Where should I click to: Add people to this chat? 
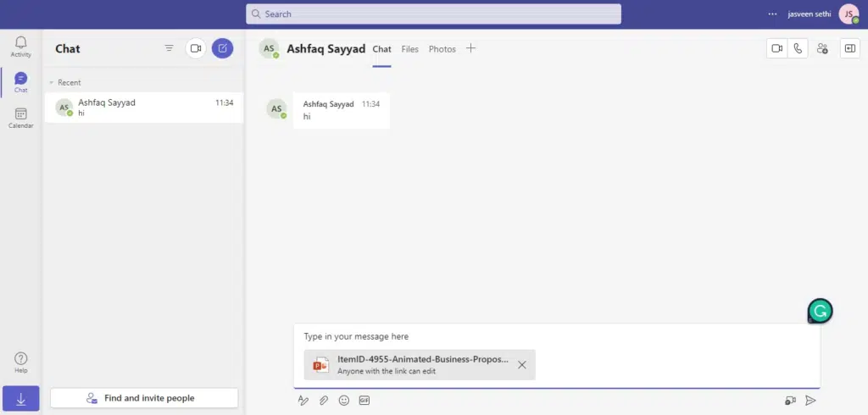pyautogui.click(x=821, y=49)
